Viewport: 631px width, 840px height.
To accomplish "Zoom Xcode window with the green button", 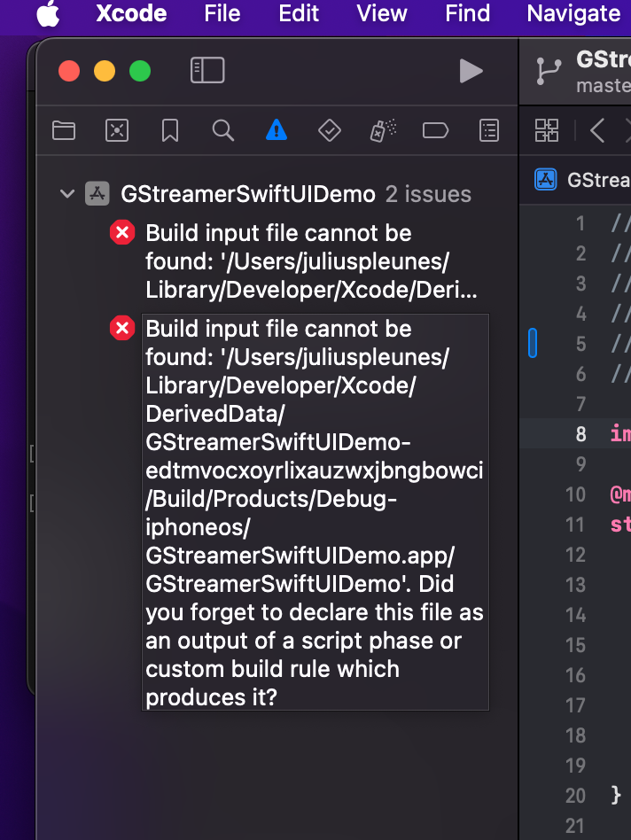I will (x=140, y=71).
